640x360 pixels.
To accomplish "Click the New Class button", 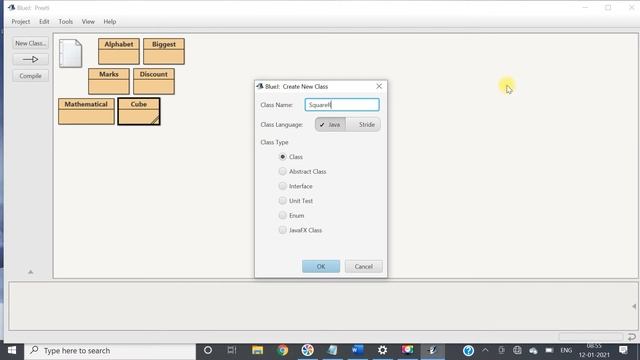I will (x=30, y=43).
